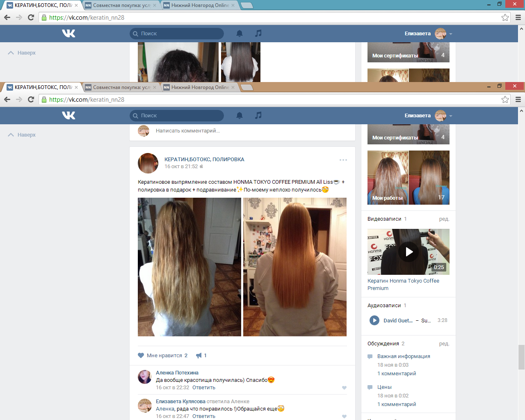525x420 pixels.
Task: Click ред. next to Обсуждения
Action: click(444, 344)
